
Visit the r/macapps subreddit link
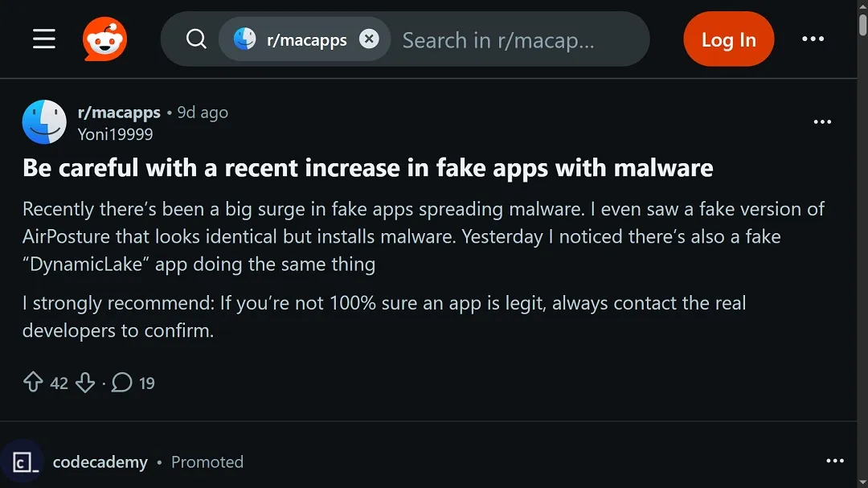(x=119, y=112)
